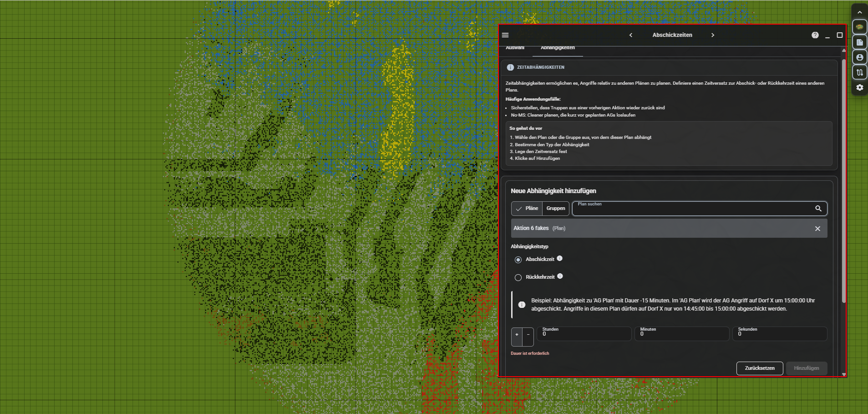Image resolution: width=868 pixels, height=414 pixels.
Task: Click the scrollbar down arrow in the panel
Action: pyautogui.click(x=844, y=374)
